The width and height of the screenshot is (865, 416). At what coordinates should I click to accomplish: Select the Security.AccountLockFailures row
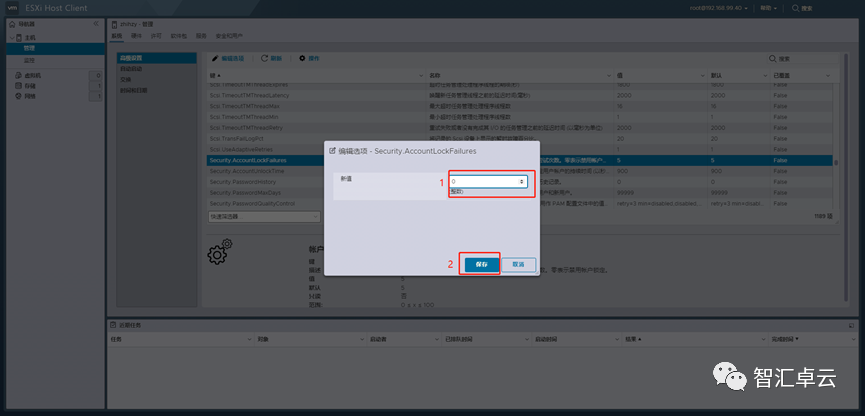click(x=520, y=160)
